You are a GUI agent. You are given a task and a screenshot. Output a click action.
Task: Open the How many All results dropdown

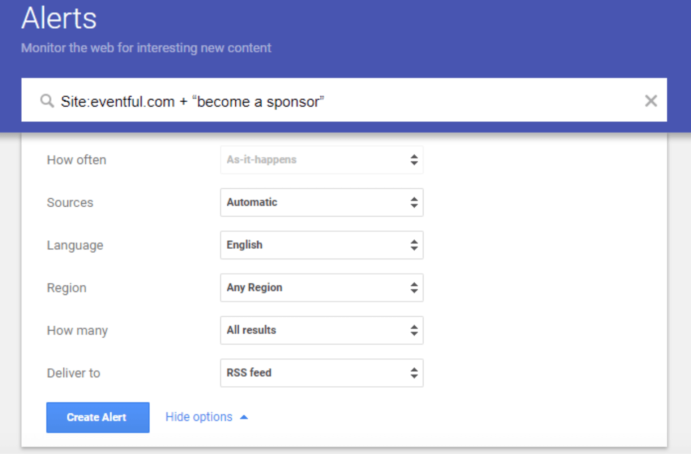point(322,330)
